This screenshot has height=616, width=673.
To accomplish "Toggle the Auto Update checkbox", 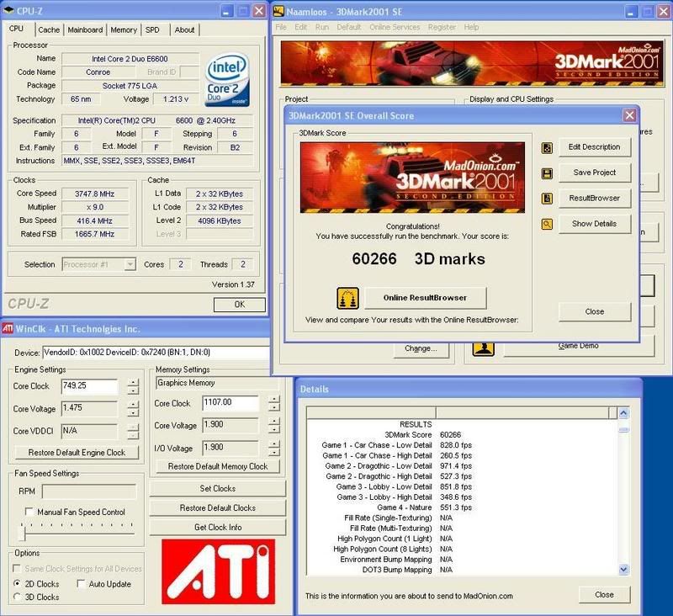I will tap(81, 584).
